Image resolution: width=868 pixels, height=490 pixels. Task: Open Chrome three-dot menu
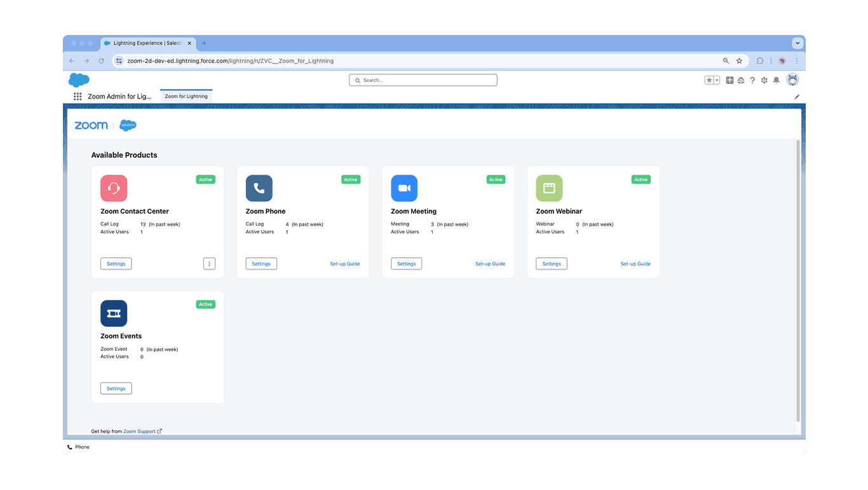click(797, 61)
